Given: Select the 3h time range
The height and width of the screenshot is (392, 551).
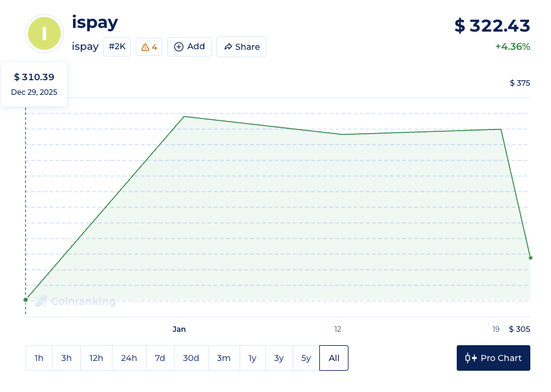Looking at the screenshot, I should pyautogui.click(x=66, y=358).
